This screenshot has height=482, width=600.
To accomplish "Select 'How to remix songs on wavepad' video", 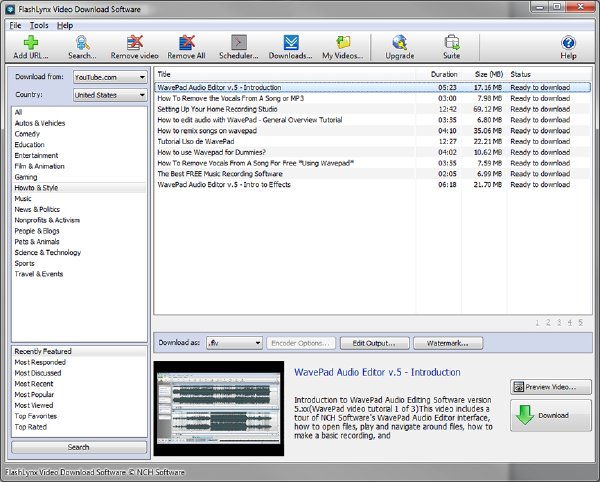I will pos(373,130).
